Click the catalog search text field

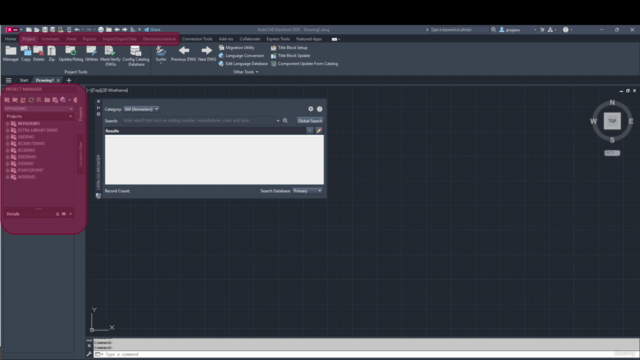(x=199, y=120)
